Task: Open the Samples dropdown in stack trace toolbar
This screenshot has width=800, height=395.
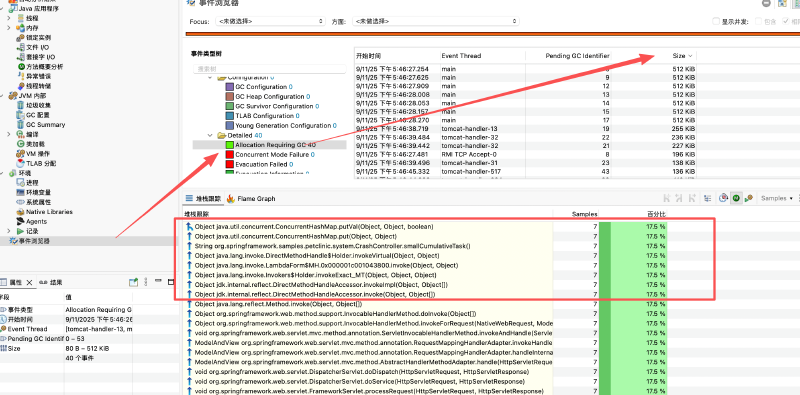Action: (777, 198)
